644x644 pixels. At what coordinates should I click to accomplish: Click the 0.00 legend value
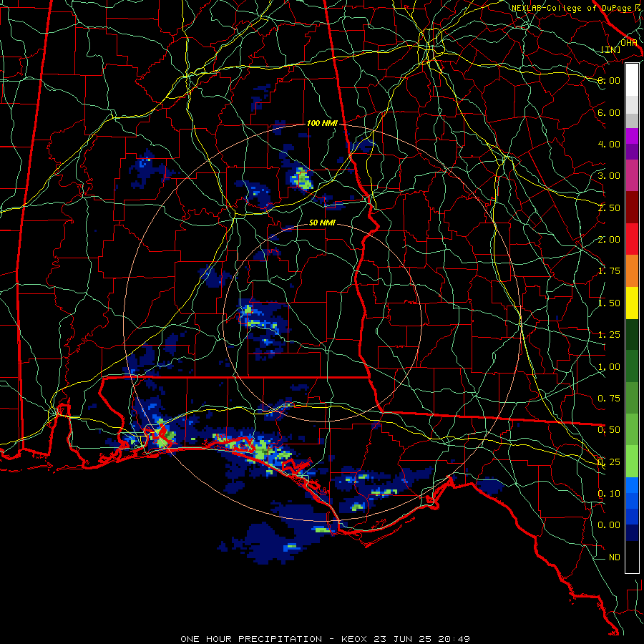(609, 525)
